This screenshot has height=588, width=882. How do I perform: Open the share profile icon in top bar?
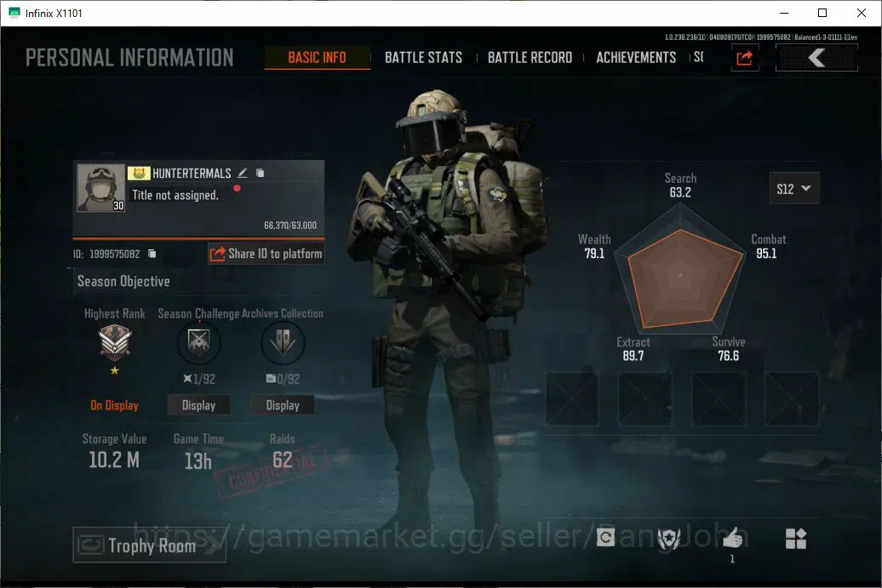click(744, 57)
